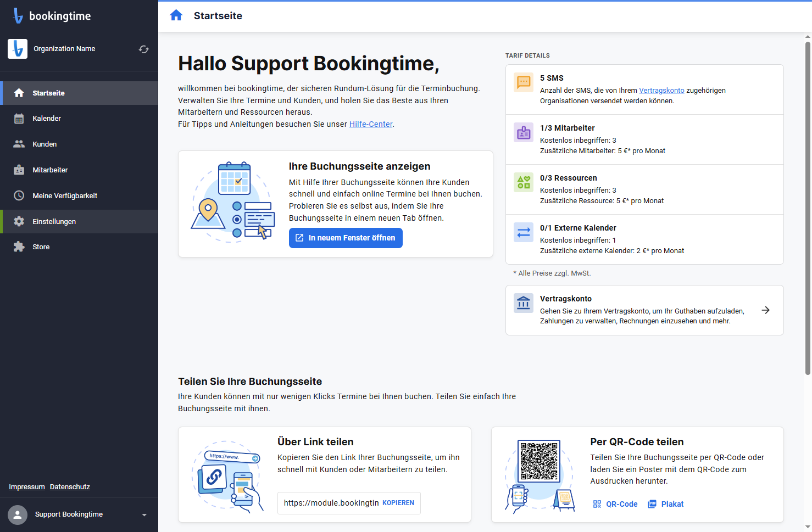Click the Vertragskonto card title

coord(566,299)
